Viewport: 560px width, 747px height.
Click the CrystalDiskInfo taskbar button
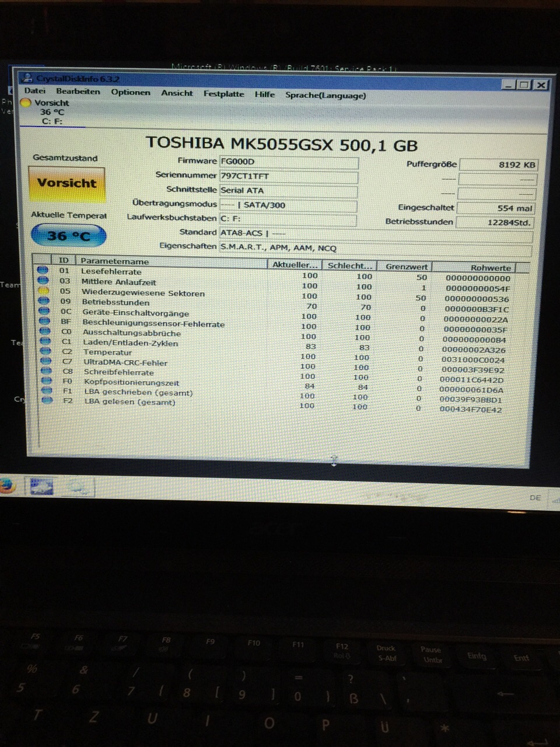click(41, 486)
